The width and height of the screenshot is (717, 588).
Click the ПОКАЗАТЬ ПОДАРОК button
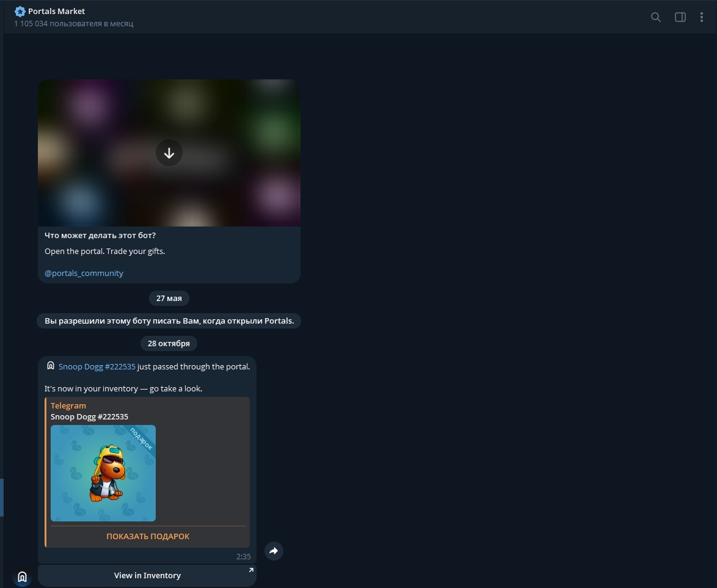click(148, 536)
